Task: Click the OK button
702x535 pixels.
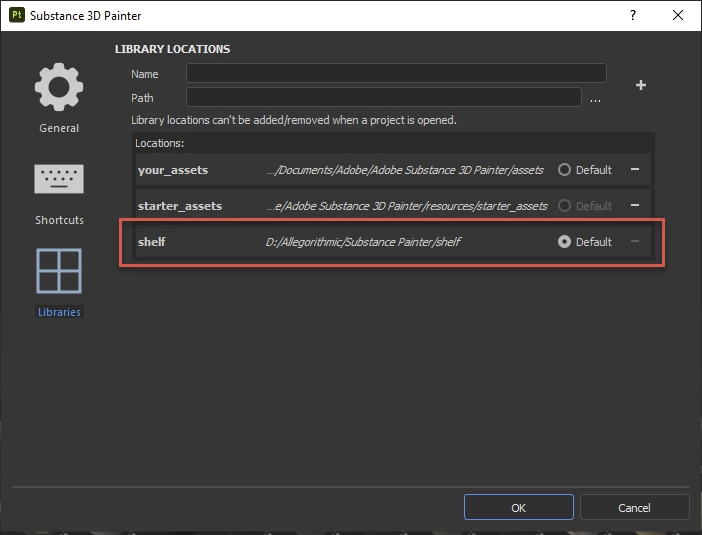Action: click(x=518, y=507)
